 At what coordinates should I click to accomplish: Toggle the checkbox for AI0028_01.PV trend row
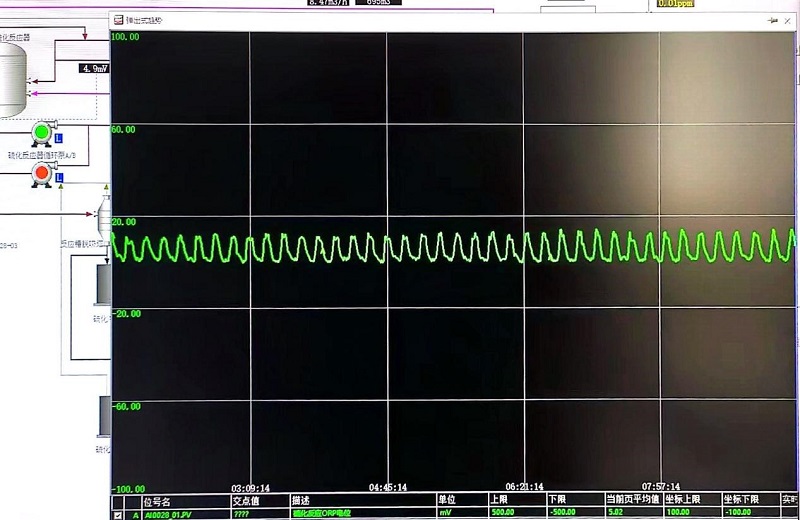click(119, 513)
